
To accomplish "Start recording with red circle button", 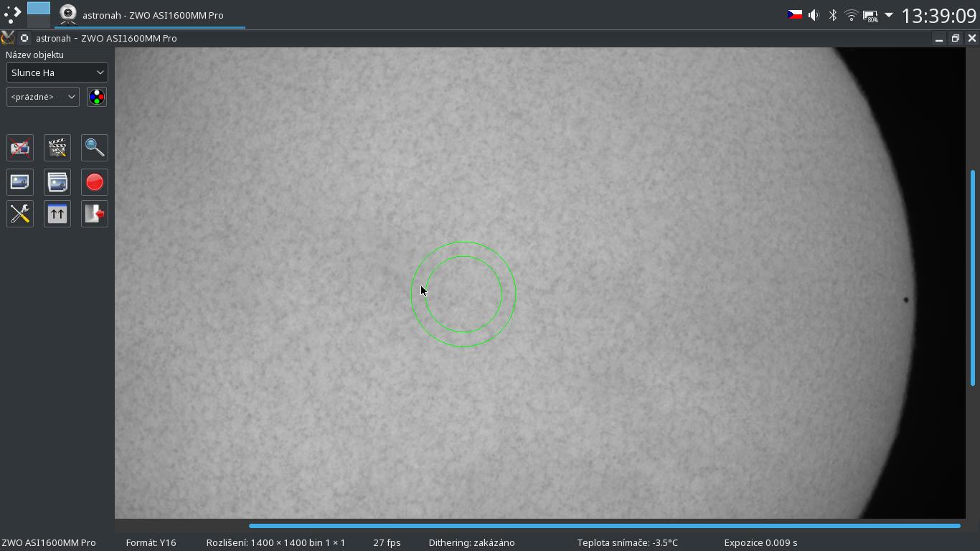I will (x=95, y=182).
